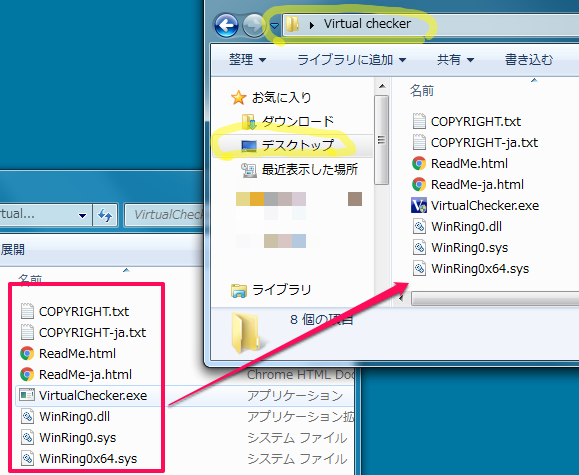Select COPYRIGHT.txt in back window

[x=84, y=312]
